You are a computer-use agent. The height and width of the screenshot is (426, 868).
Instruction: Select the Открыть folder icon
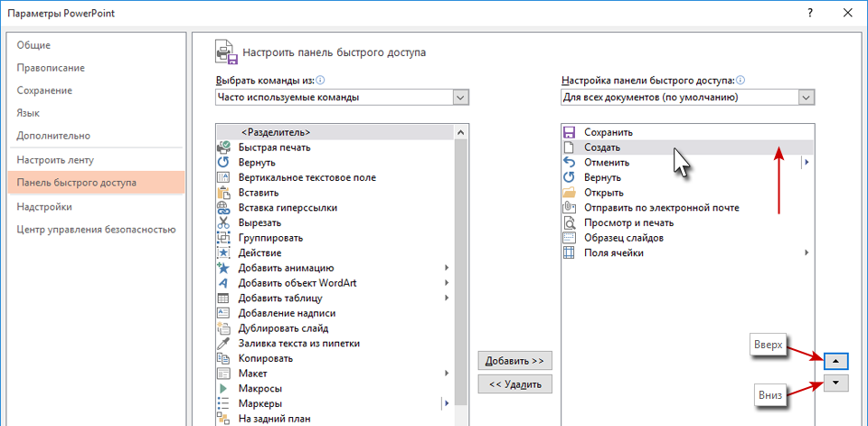[569, 193]
